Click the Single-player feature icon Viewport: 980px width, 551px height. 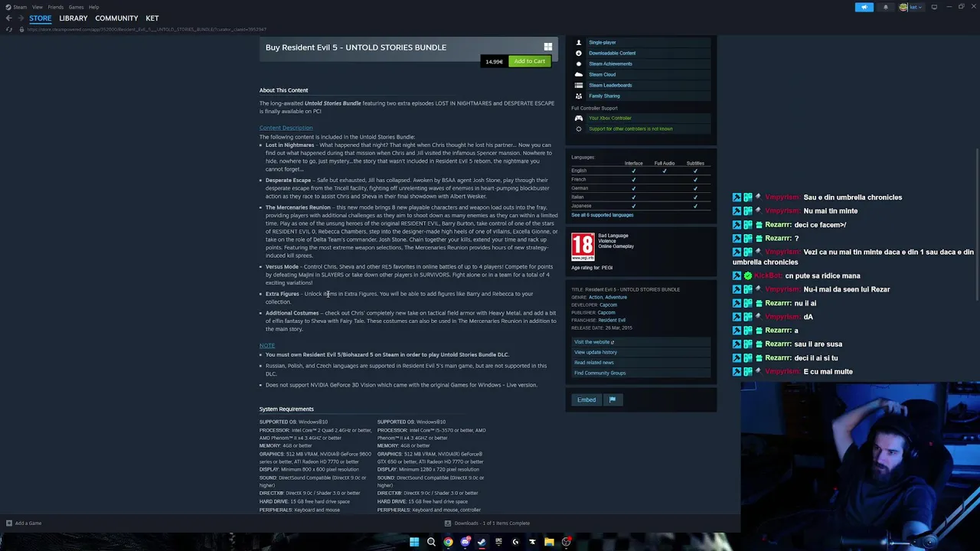578,42
